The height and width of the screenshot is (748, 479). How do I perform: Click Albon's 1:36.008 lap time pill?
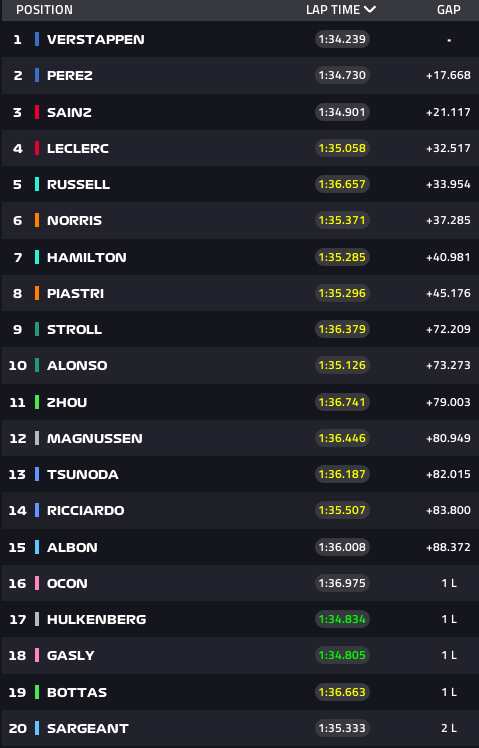(x=342, y=547)
